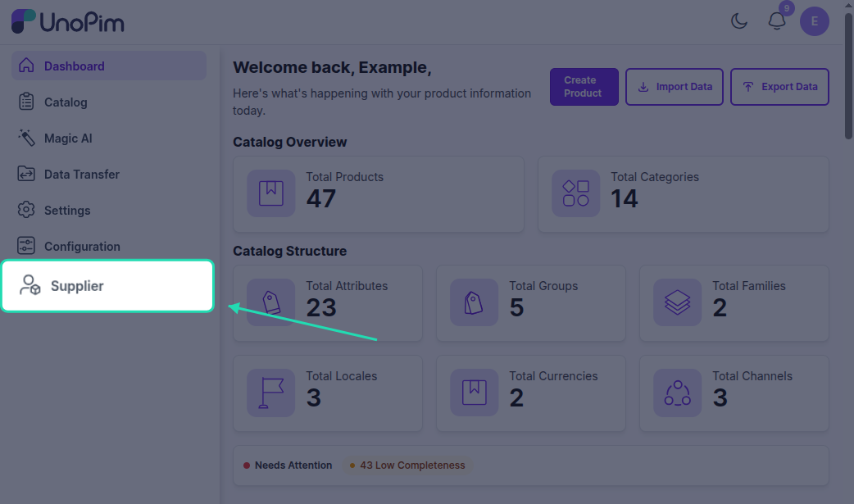This screenshot has width=854, height=504.
Task: Click the Total Channels nodes icon
Action: [x=678, y=393]
